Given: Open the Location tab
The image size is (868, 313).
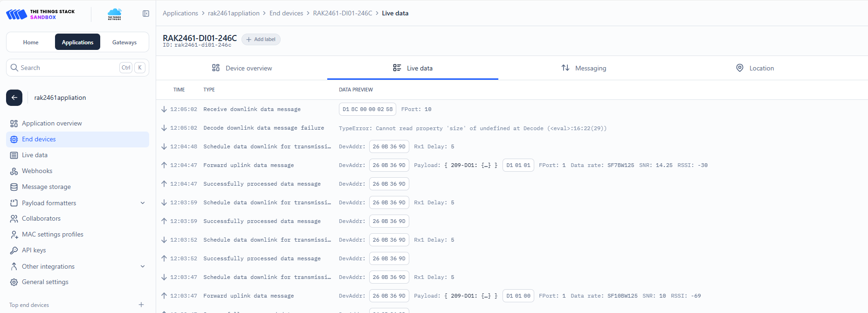Looking at the screenshot, I should pyautogui.click(x=755, y=68).
